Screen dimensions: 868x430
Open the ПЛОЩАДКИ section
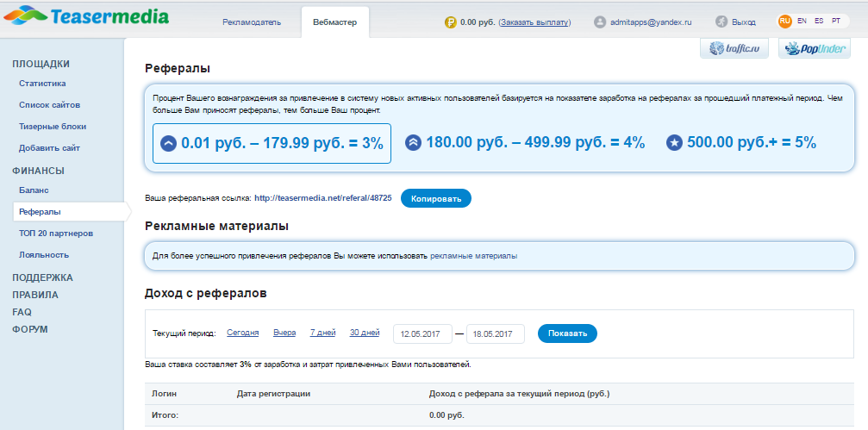point(41,64)
